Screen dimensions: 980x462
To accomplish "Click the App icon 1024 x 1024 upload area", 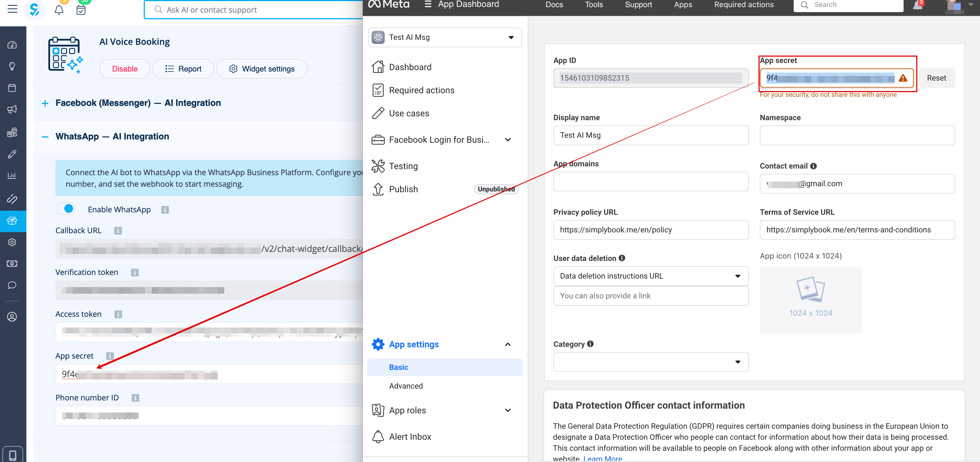I will (810, 300).
